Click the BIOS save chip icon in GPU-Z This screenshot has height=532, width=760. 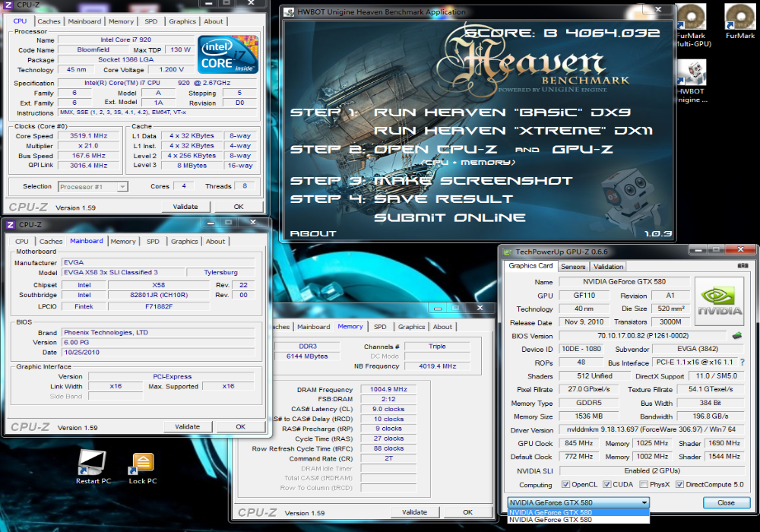(x=736, y=335)
